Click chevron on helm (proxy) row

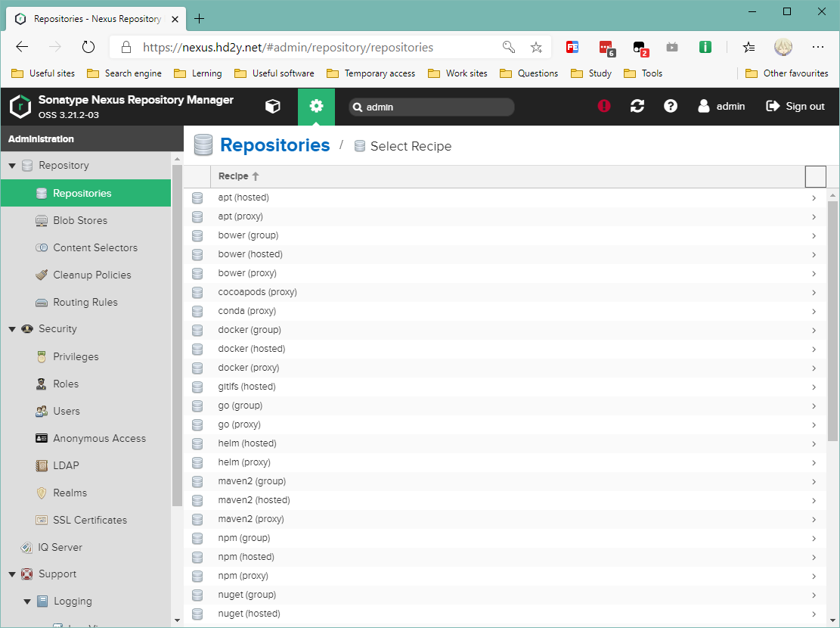814,463
